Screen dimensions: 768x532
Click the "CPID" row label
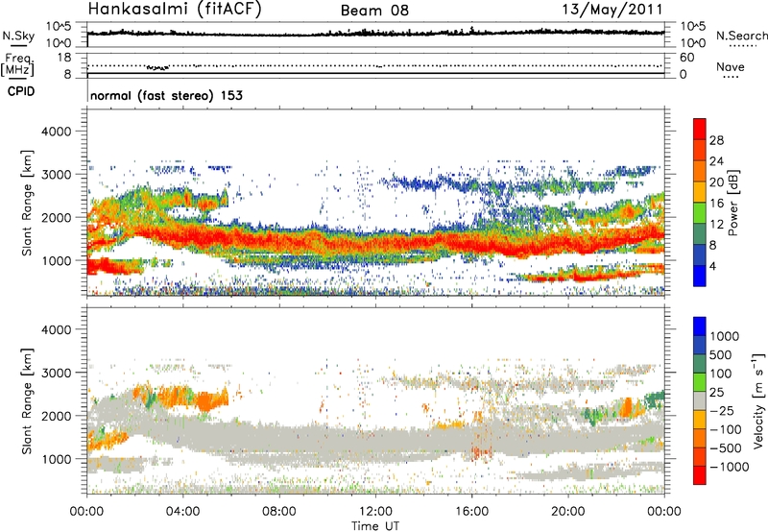click(21, 91)
